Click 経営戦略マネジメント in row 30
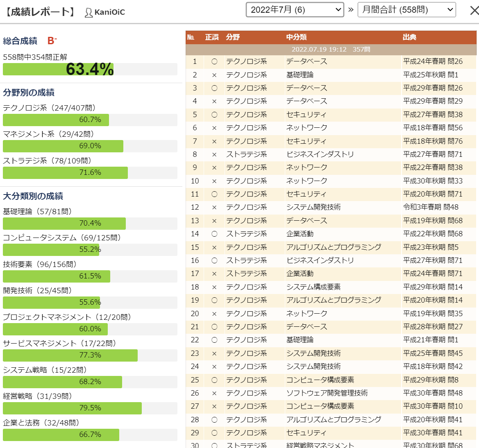The width and height of the screenshot is (479, 448). pos(320,445)
